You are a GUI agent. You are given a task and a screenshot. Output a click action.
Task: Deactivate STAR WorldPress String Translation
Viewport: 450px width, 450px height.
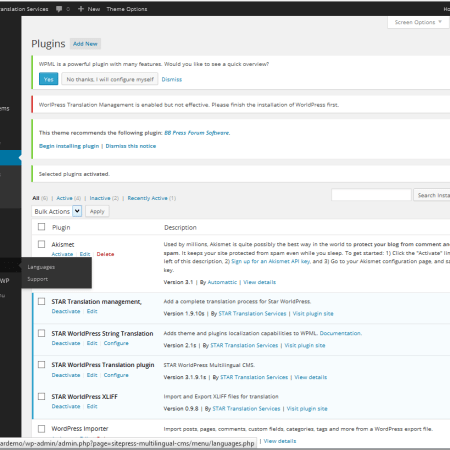coord(66,343)
